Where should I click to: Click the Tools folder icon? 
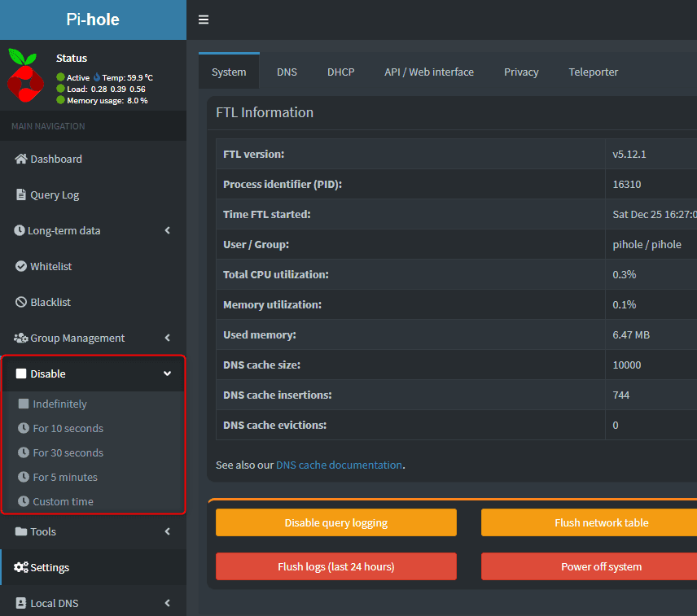[x=21, y=531]
